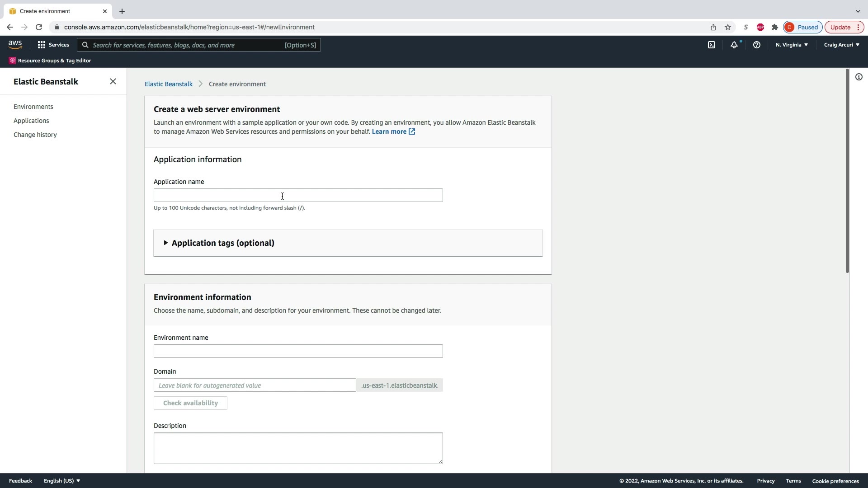Open the notifications bell
Screen dimensions: 868x488
click(x=734, y=45)
